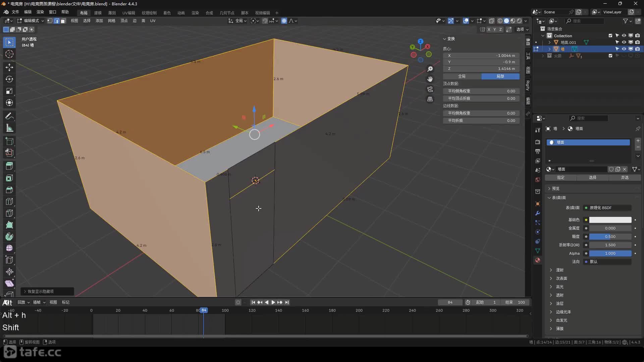Switch the transform to 全局 coordinates
The image size is (644, 362).
click(x=462, y=76)
